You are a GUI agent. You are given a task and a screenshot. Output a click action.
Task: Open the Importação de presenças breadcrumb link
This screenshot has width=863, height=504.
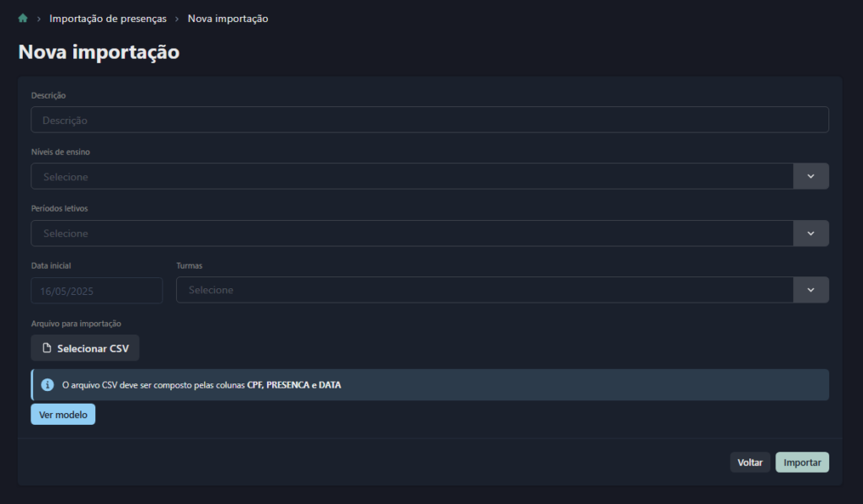pyautogui.click(x=108, y=19)
